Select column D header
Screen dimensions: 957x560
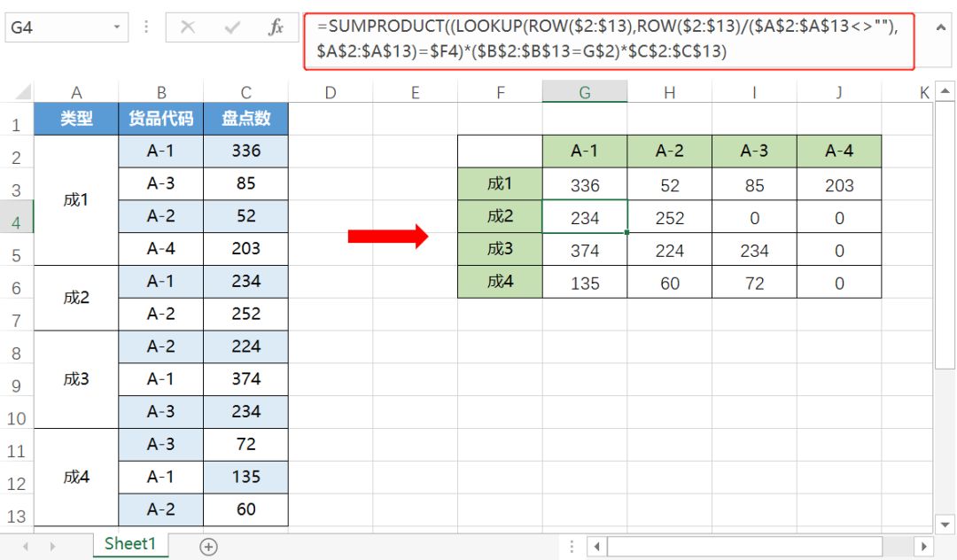331,93
